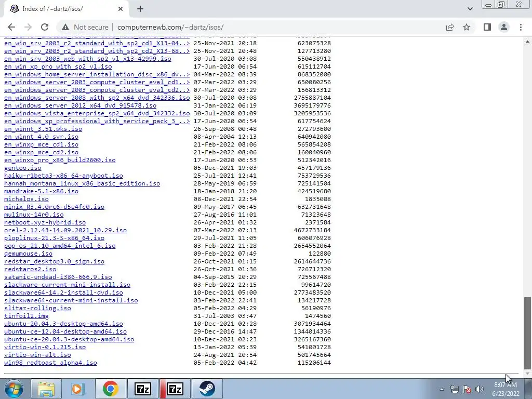Open en_windows_server_2012_x64_dvd_915478.iso link
532x399 pixels.
point(80,105)
